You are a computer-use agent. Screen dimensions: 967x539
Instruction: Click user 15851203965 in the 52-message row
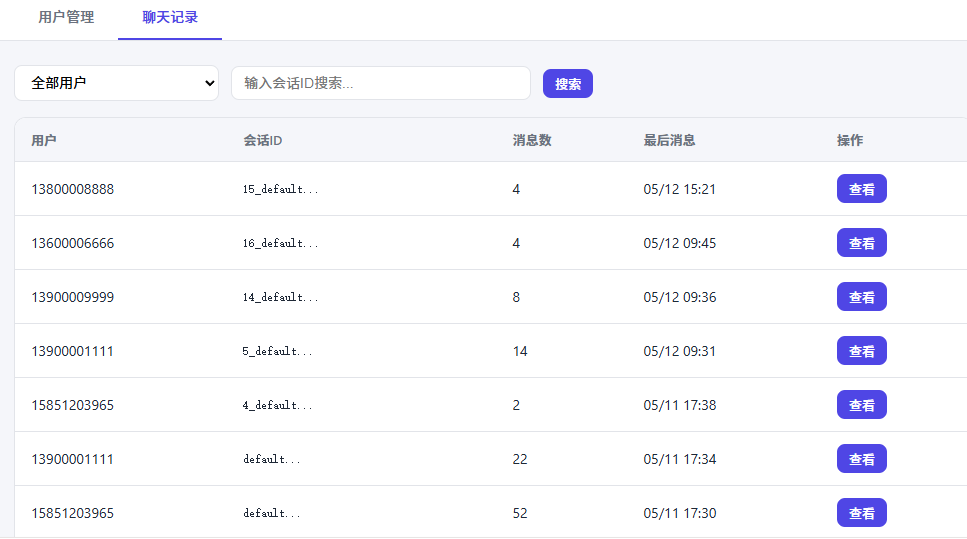coord(73,513)
